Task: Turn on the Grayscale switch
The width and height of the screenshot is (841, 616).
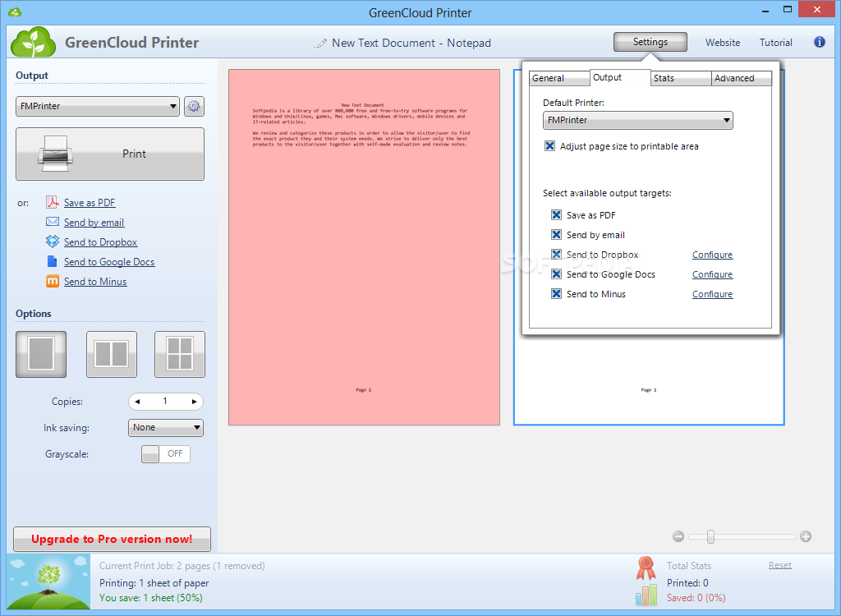Action: point(166,454)
